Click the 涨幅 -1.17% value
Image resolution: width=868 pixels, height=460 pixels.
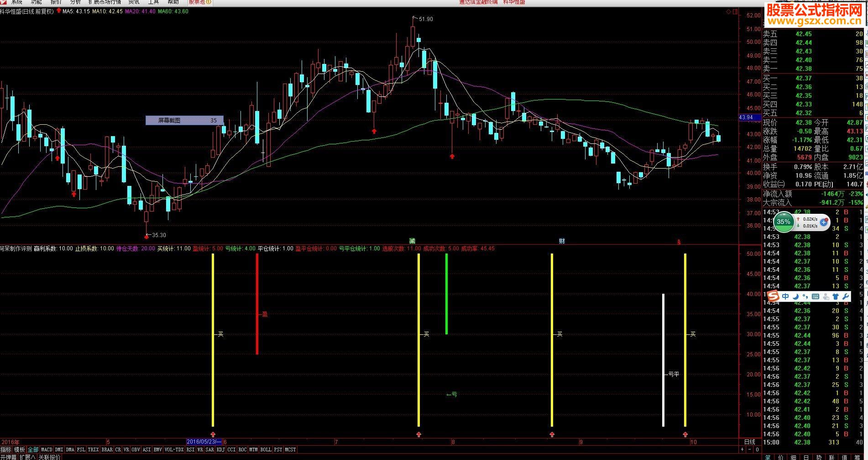[x=802, y=140]
